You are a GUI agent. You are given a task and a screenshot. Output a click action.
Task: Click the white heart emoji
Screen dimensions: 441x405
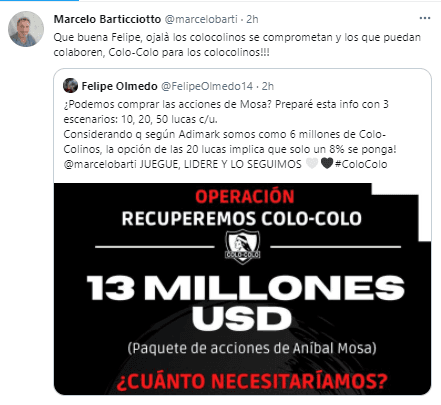(312, 163)
